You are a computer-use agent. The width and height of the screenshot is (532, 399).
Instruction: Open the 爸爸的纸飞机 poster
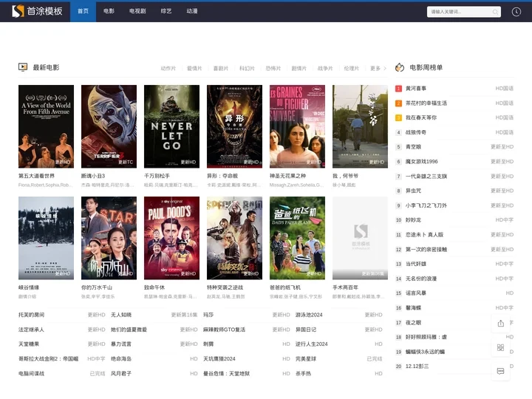click(x=297, y=238)
